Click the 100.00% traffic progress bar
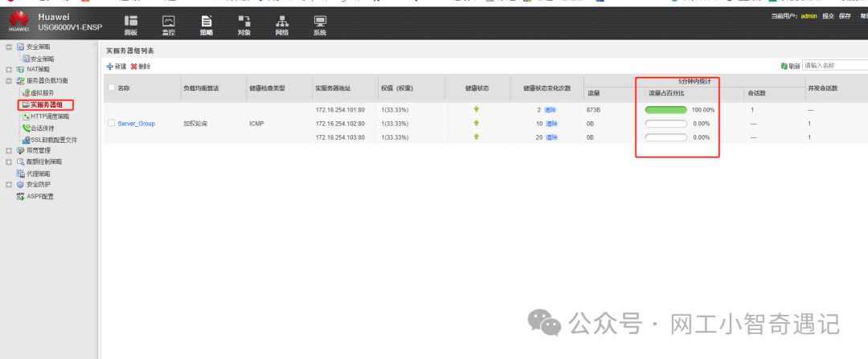Screen dimensions: 868x359 pos(665,109)
